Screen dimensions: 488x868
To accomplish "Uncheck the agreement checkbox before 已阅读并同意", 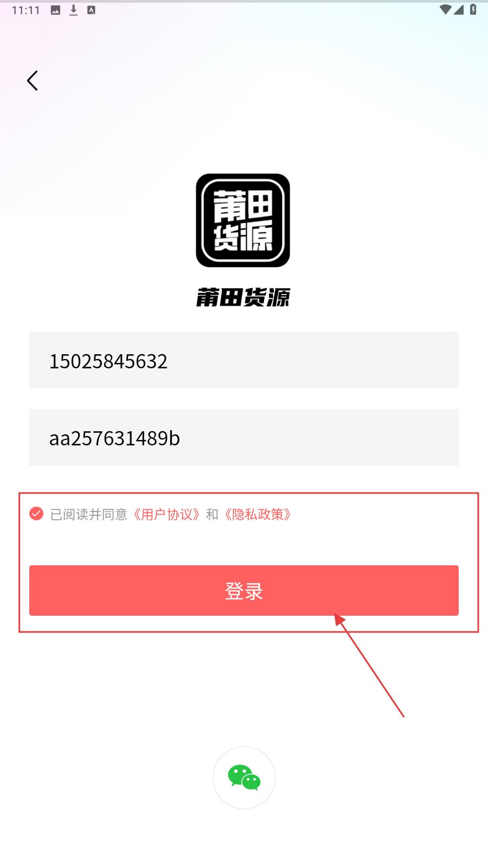I will pyautogui.click(x=36, y=513).
